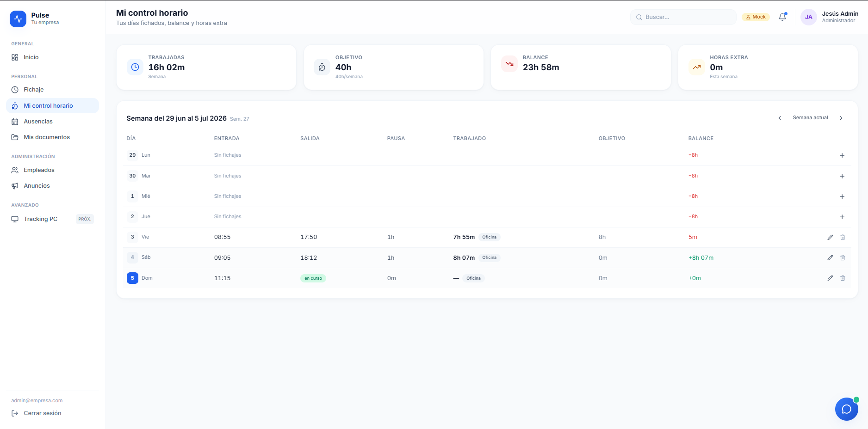This screenshot has height=429, width=868.
Task: Click the '23h 58m' balance value
Action: [541, 67]
